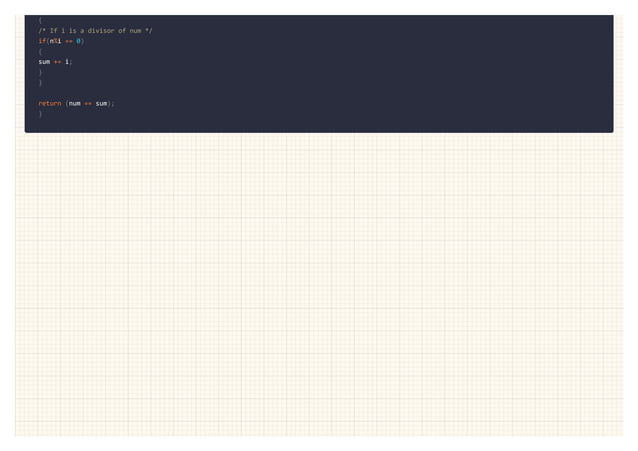
Task: Click the blue 0 literal in the if condition
Action: 78,41
